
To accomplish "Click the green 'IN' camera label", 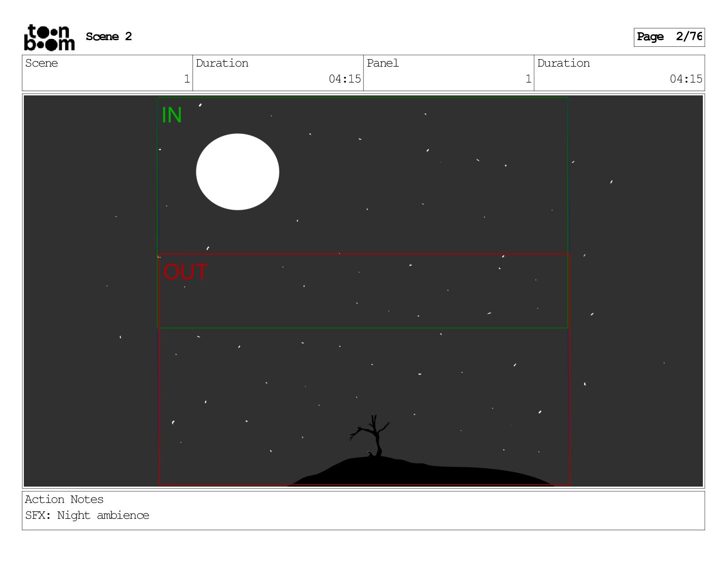I will coord(172,115).
